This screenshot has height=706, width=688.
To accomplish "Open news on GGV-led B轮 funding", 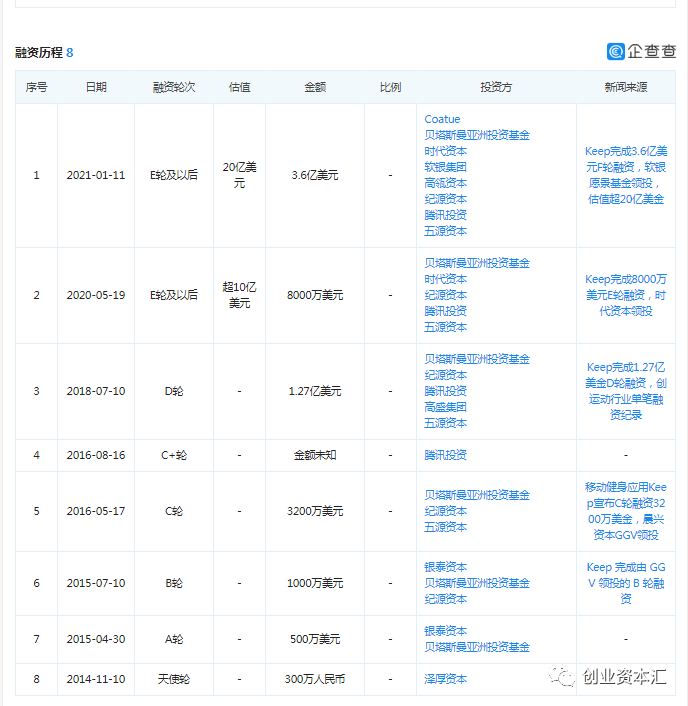I will pos(626,583).
